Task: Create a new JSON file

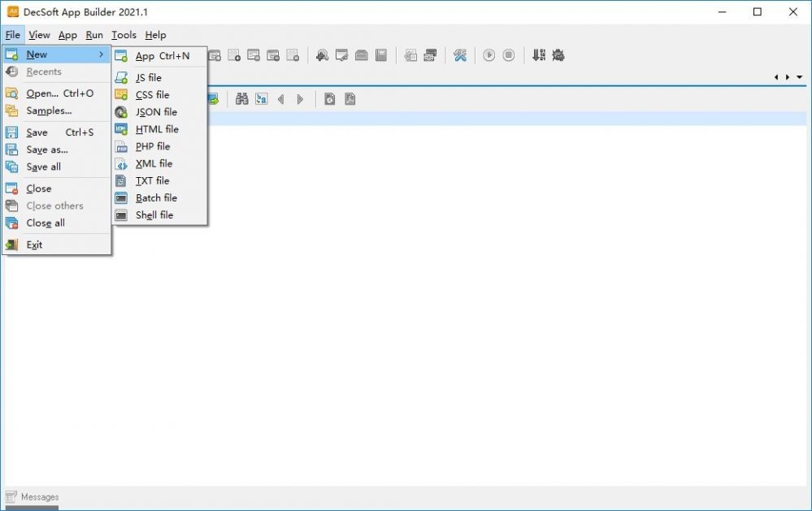Action: (159, 112)
